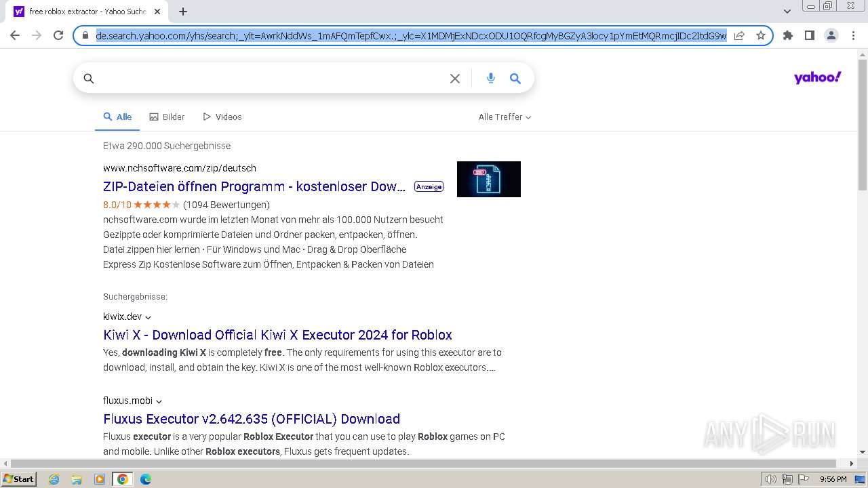The height and width of the screenshot is (488, 868).
Task: Go to Yahoo homepage logo
Action: pyautogui.click(x=817, y=78)
